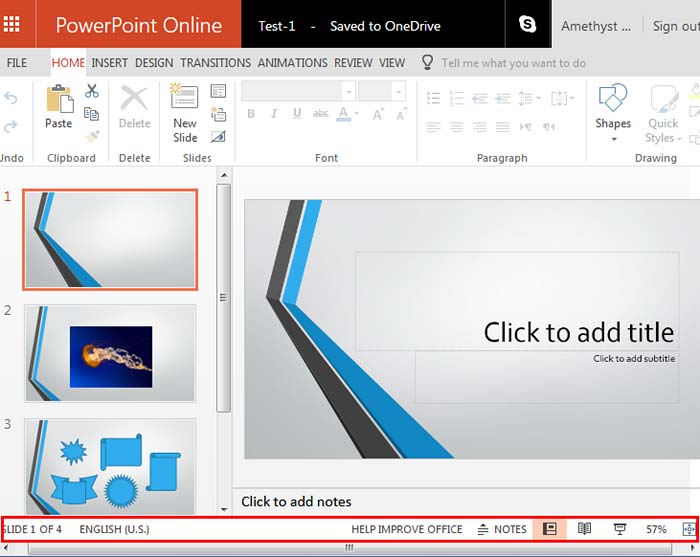Expand the font size dropdown
This screenshot has height=557, width=700.
(398, 92)
